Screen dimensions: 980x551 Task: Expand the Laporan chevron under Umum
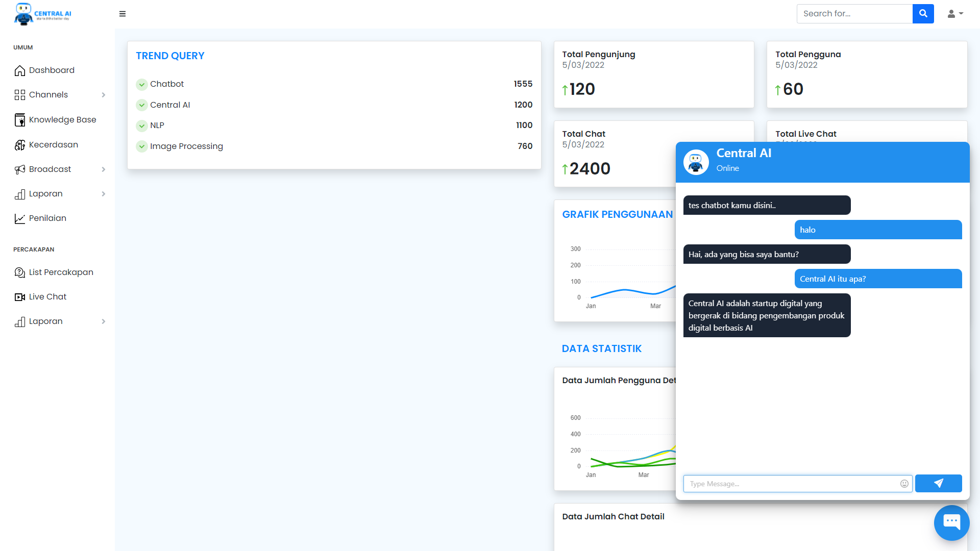pyautogui.click(x=104, y=194)
